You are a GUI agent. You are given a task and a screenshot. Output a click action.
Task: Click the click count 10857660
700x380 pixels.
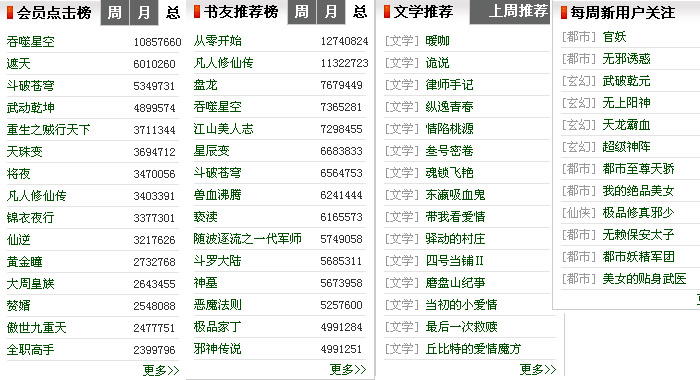coord(158,42)
